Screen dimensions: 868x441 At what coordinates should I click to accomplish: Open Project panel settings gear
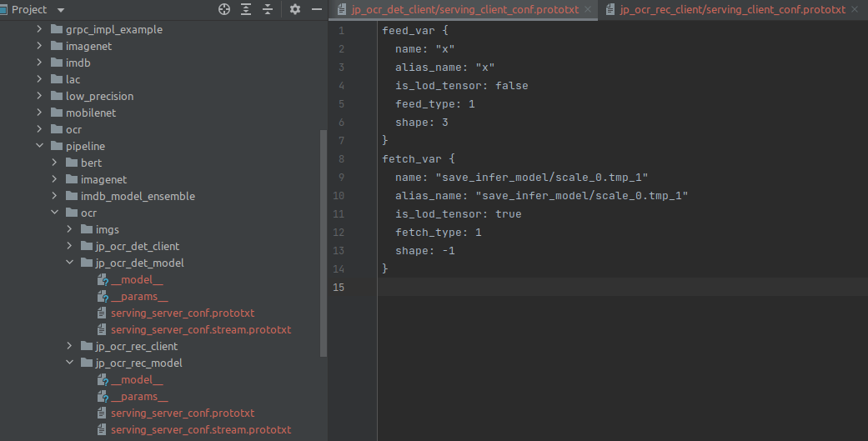[x=295, y=9]
